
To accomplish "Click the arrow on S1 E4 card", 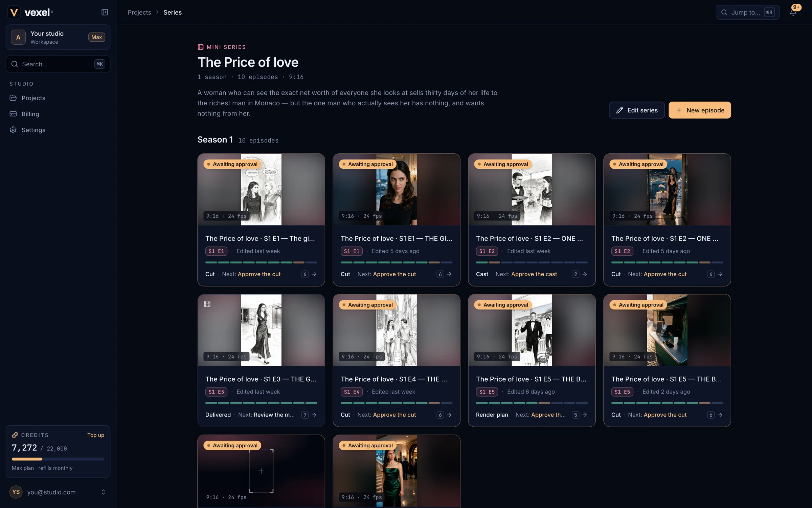I will (449, 415).
